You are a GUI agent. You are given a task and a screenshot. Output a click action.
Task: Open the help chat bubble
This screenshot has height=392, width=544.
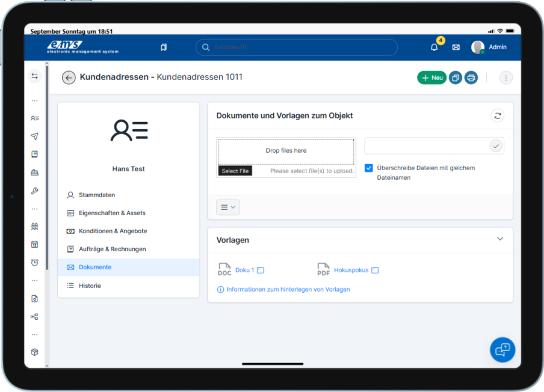pos(502,349)
